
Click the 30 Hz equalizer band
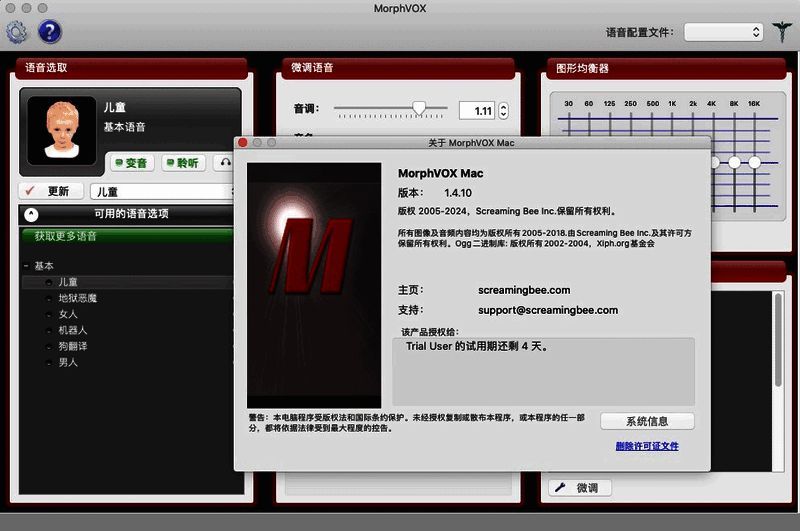pos(568,104)
